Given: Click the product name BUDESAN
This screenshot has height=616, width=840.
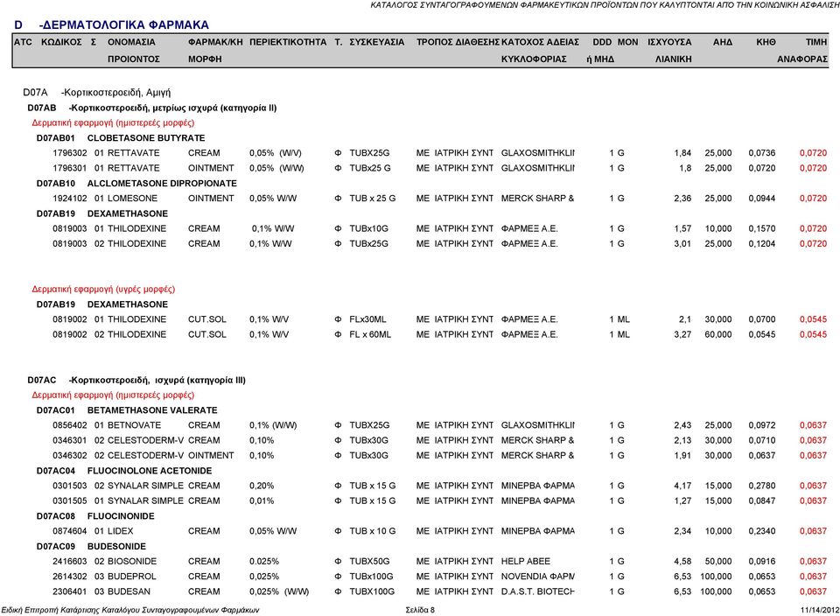Looking at the screenshot, I should pyautogui.click(x=129, y=591).
